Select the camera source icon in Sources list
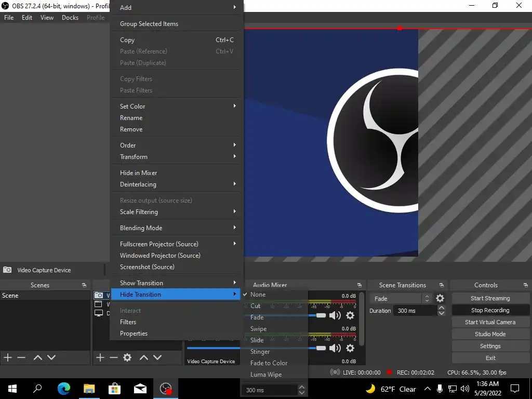 [98, 295]
